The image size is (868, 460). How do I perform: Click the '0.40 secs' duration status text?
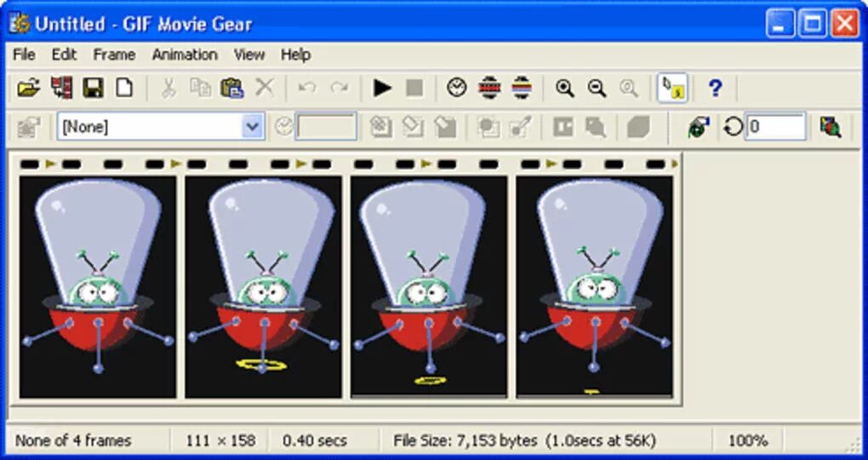tap(314, 440)
